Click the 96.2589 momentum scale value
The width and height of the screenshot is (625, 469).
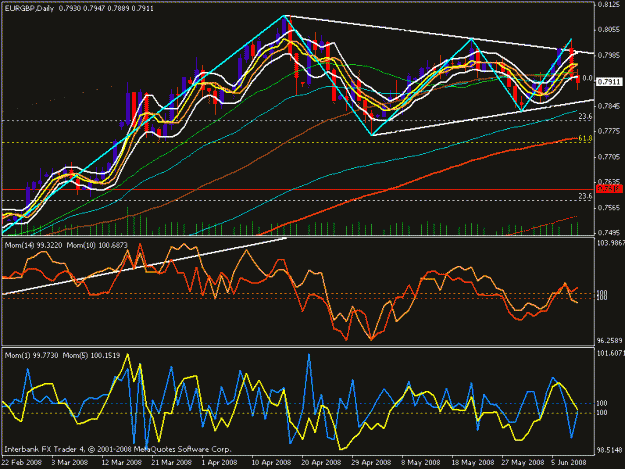tap(609, 341)
